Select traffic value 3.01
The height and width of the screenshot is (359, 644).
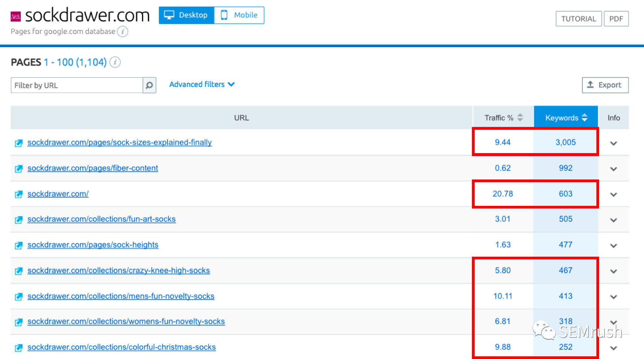pos(503,219)
